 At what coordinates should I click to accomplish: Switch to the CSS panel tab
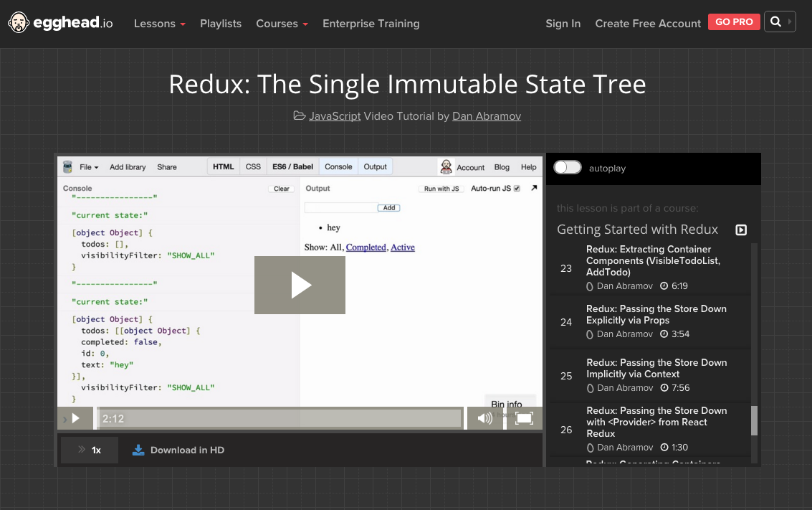point(253,166)
